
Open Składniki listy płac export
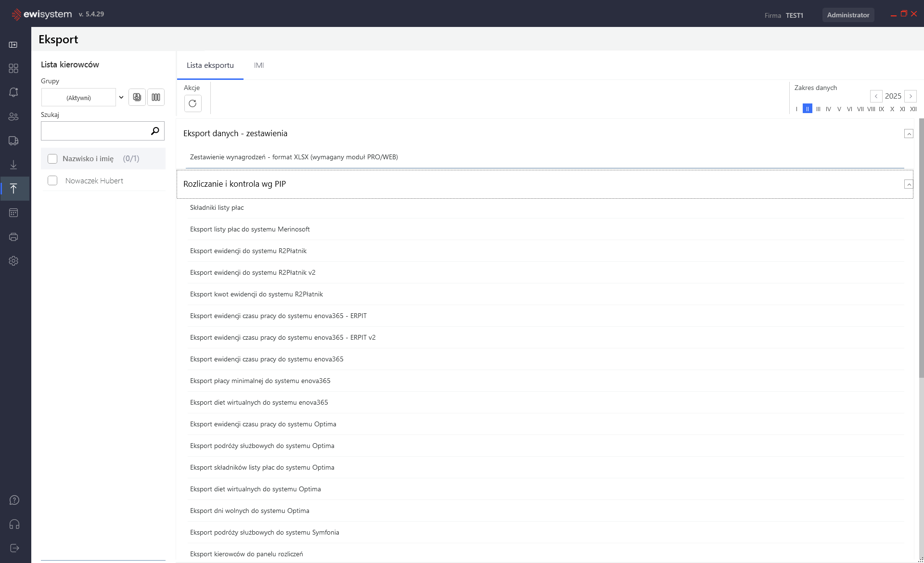click(546, 207)
